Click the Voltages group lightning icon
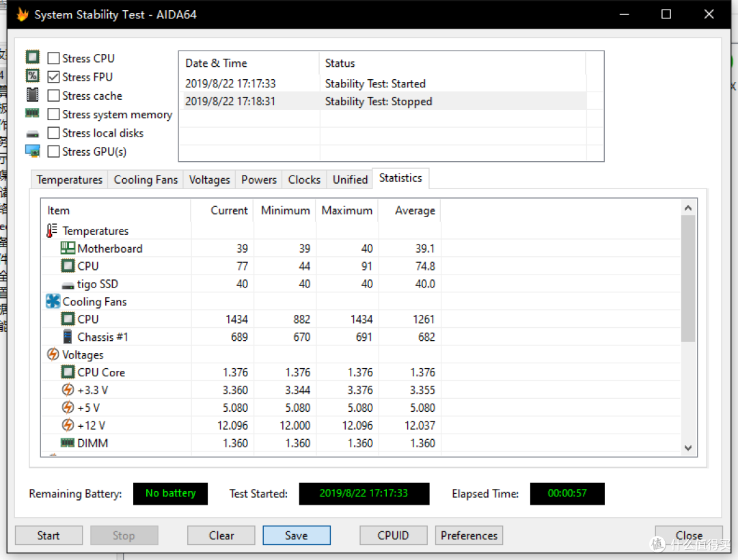This screenshot has height=560, width=738. [53, 354]
